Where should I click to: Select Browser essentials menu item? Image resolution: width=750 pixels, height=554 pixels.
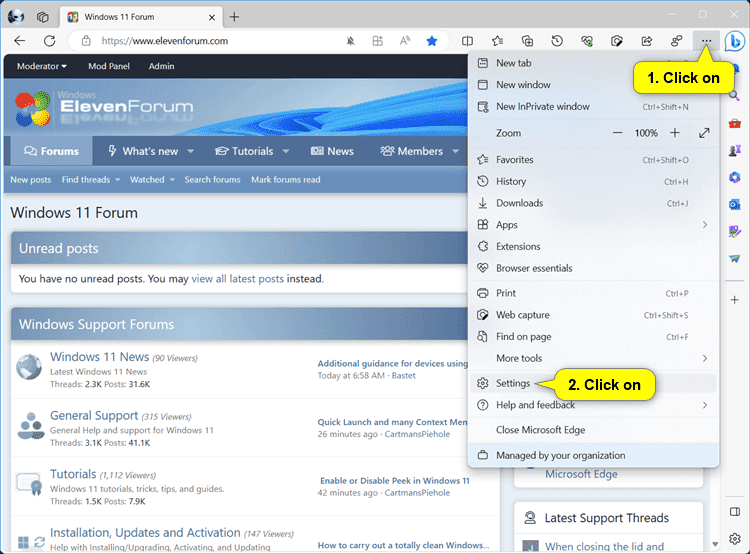click(593, 268)
